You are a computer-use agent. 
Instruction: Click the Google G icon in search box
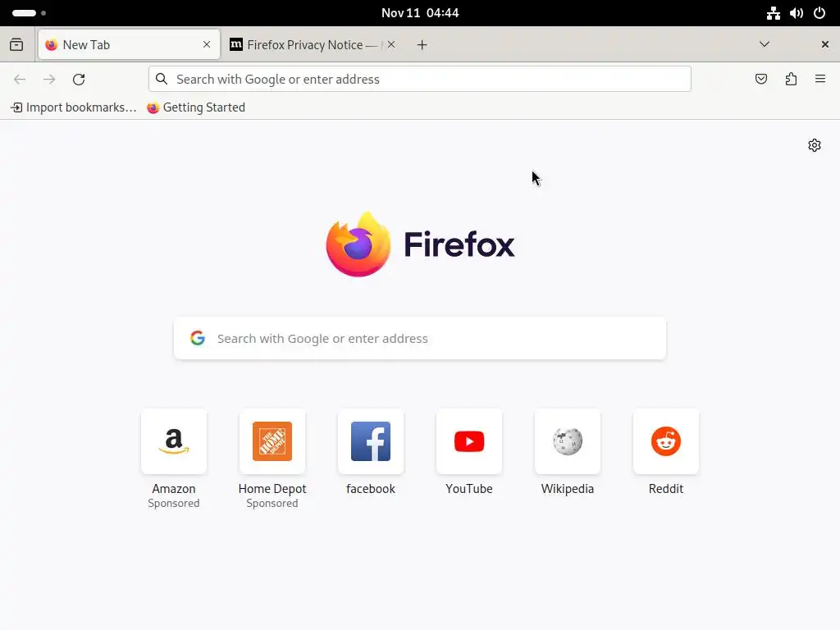[x=198, y=338]
